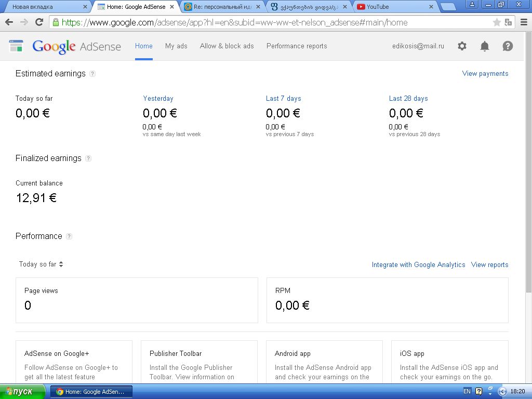Close the YouTube tab
Viewport: 532px width, 399px height.
pyautogui.click(x=431, y=7)
